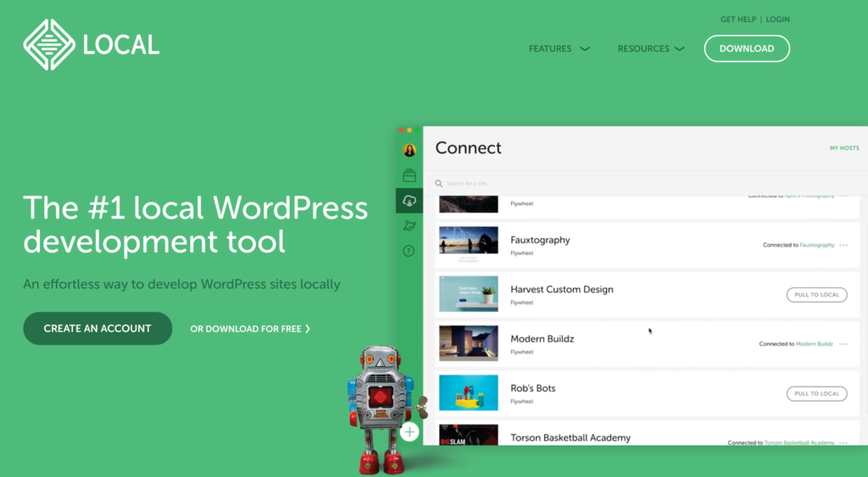Go to the Login page

(777, 19)
